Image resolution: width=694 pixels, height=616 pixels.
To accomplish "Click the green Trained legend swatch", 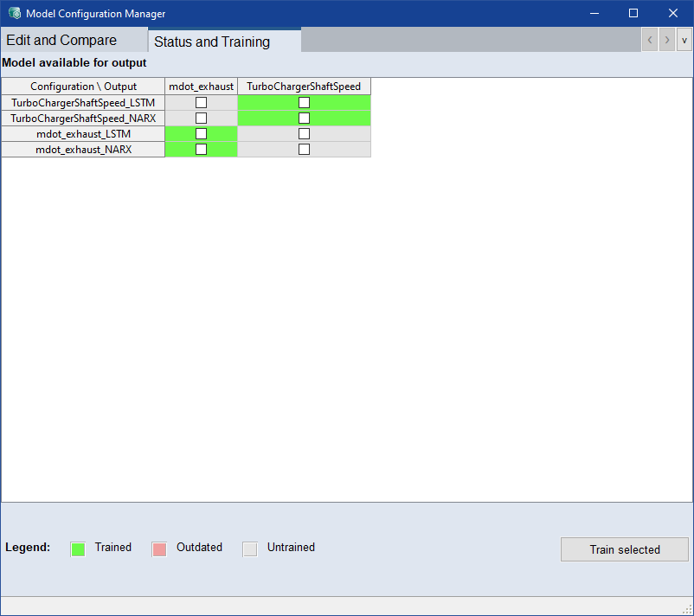I will click(78, 549).
